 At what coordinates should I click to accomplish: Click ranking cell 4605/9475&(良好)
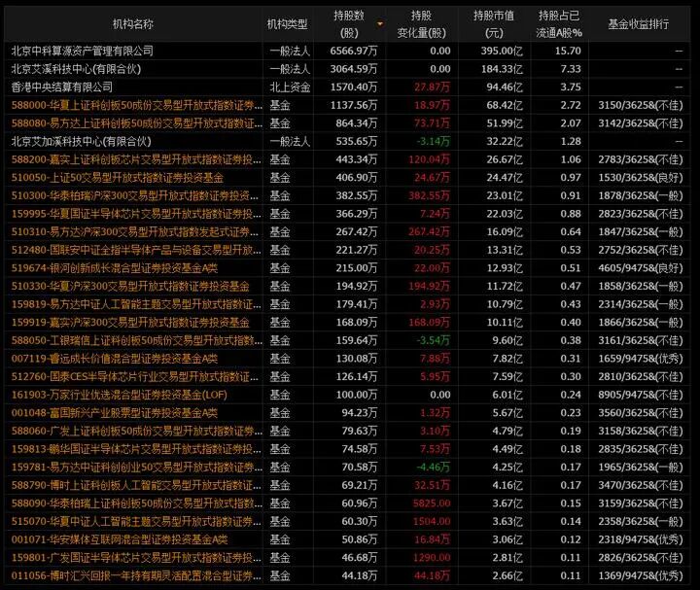pyautogui.click(x=641, y=267)
